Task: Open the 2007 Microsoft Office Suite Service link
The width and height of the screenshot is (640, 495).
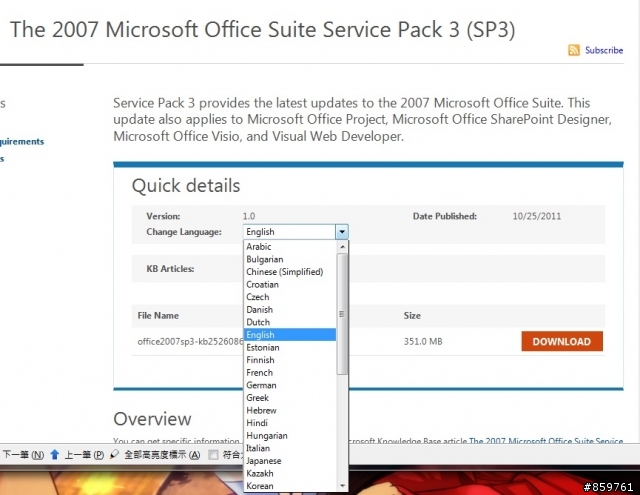Action: 546,441
